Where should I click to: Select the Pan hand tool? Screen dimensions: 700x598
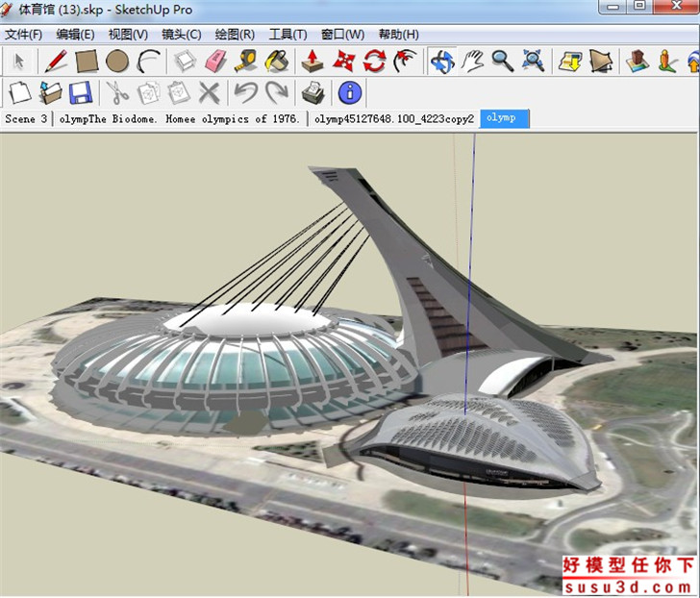click(472, 62)
